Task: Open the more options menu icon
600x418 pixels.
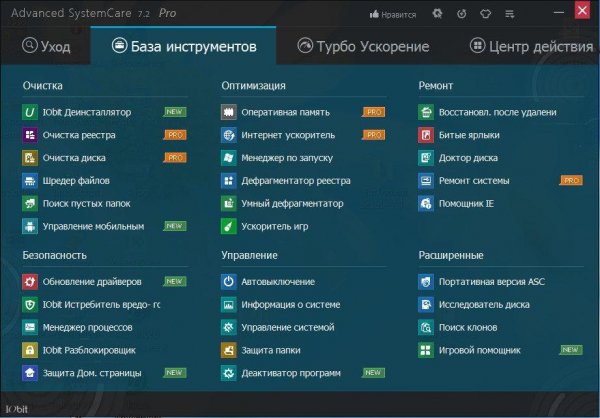Action: pos(509,14)
